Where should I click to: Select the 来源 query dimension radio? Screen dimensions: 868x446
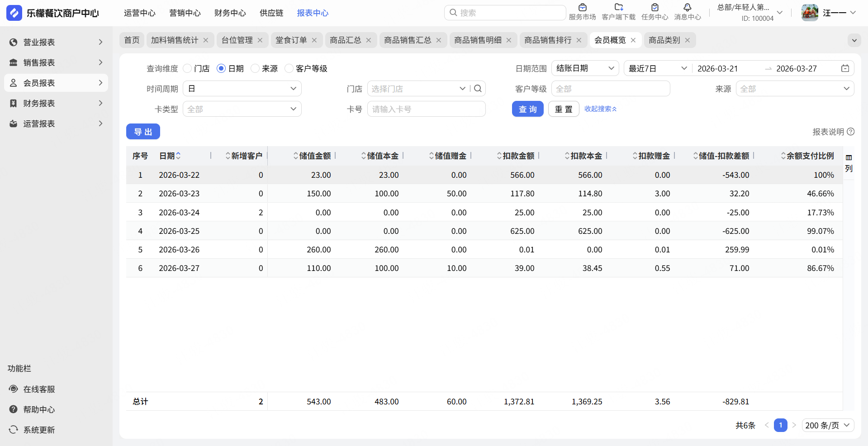coord(255,68)
